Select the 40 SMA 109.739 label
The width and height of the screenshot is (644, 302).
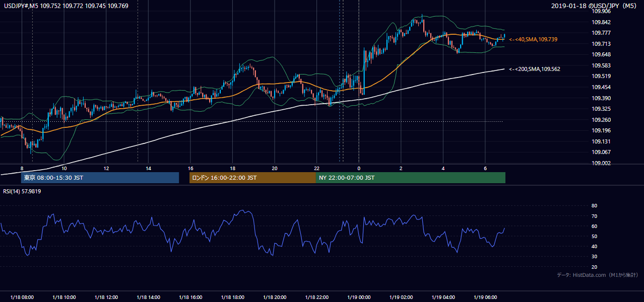pos(533,39)
